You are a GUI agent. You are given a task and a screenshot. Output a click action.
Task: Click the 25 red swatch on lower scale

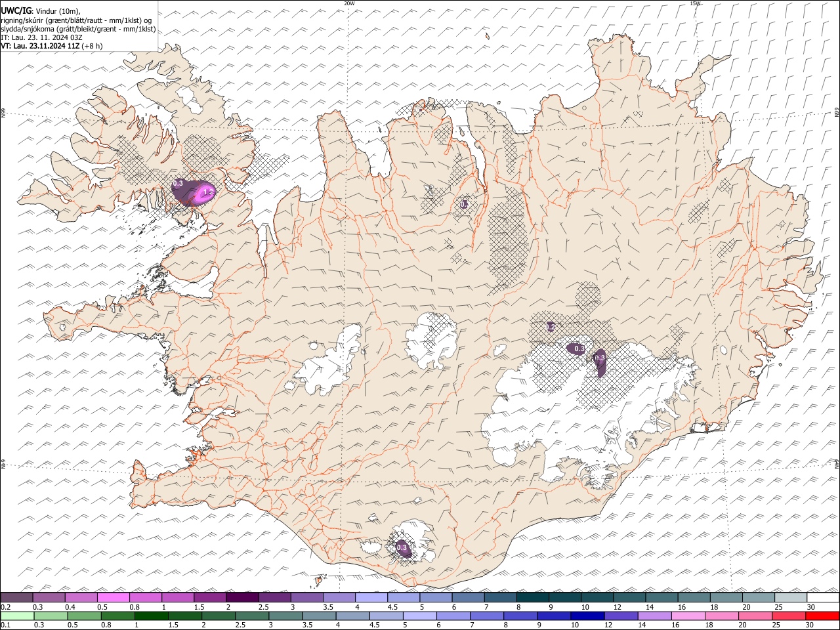point(787,616)
